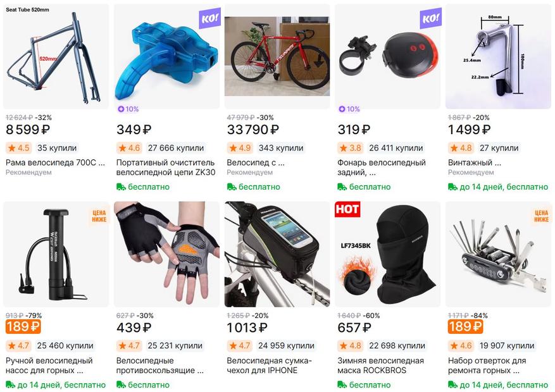
Task: Click the 3.8 star rating on rear light
Action: [351, 148]
